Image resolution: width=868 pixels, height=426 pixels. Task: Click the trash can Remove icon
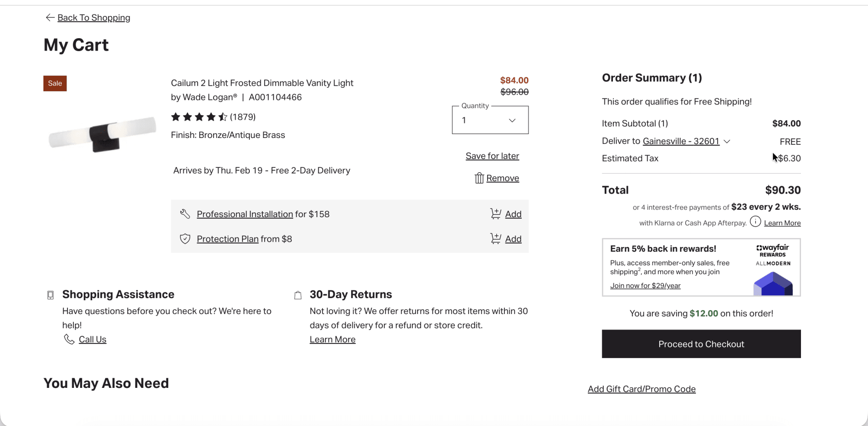tap(479, 178)
